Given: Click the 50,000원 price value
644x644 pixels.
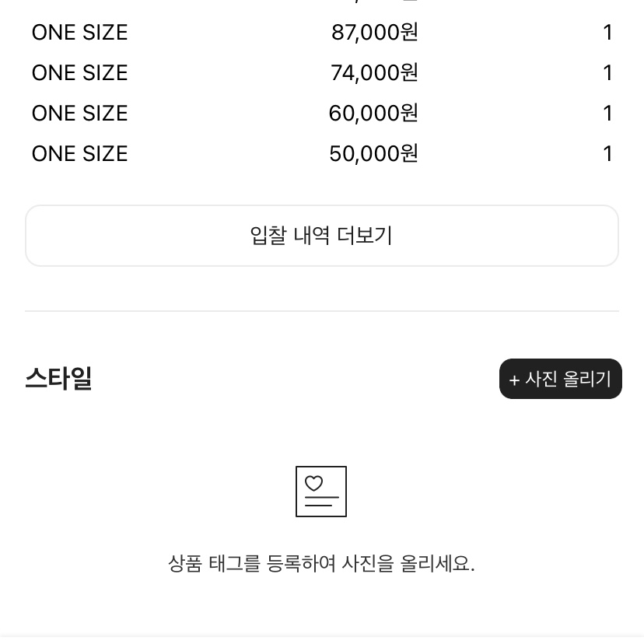Looking at the screenshot, I should (373, 153).
